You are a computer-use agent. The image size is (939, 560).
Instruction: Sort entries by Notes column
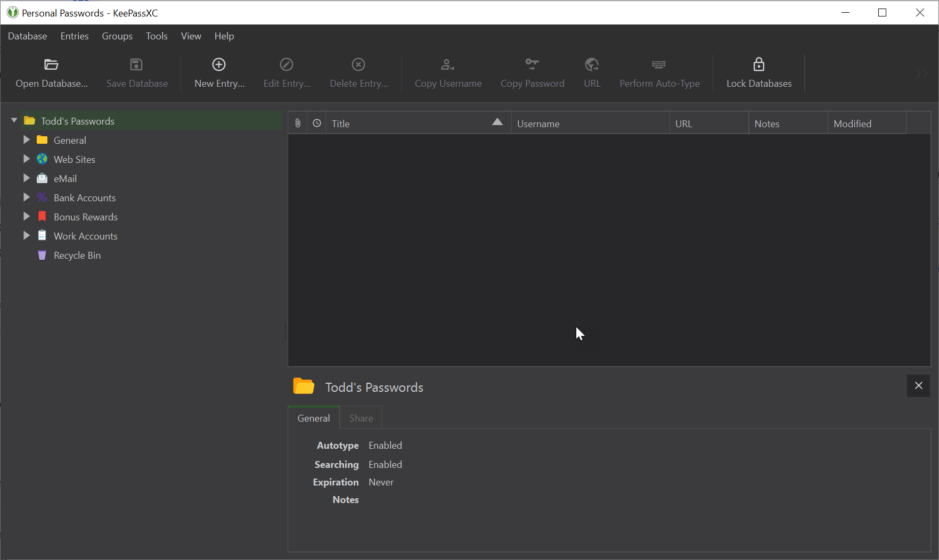tap(788, 123)
